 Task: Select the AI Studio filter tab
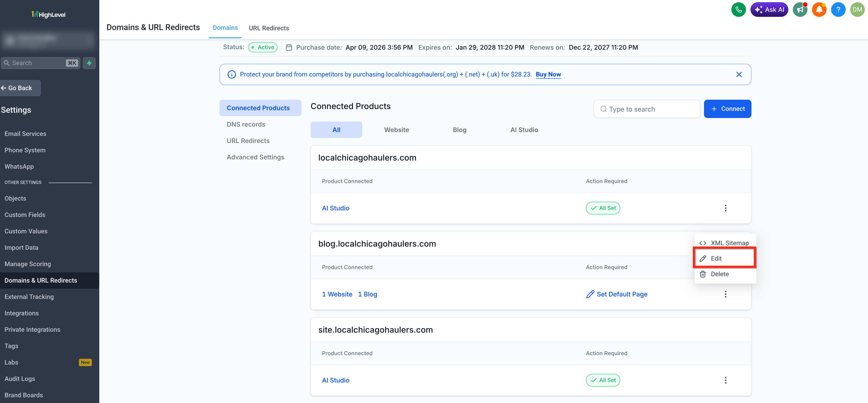[524, 130]
